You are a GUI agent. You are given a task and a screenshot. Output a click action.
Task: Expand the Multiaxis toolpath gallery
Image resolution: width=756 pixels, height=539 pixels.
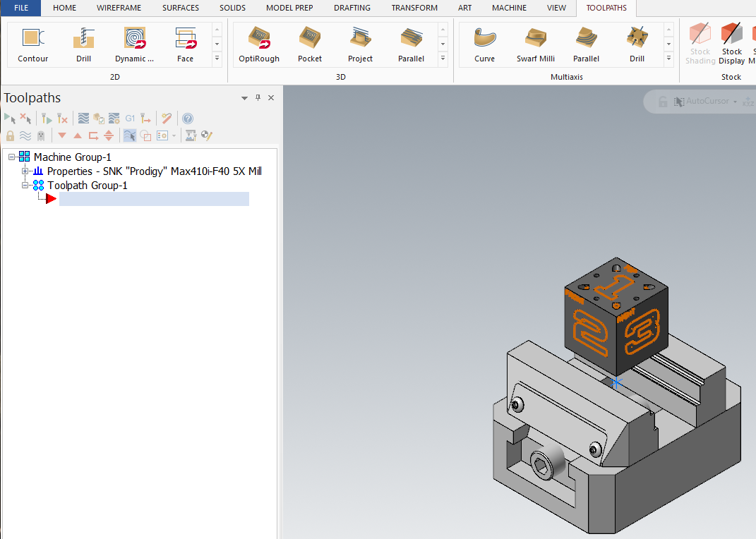(x=668, y=59)
